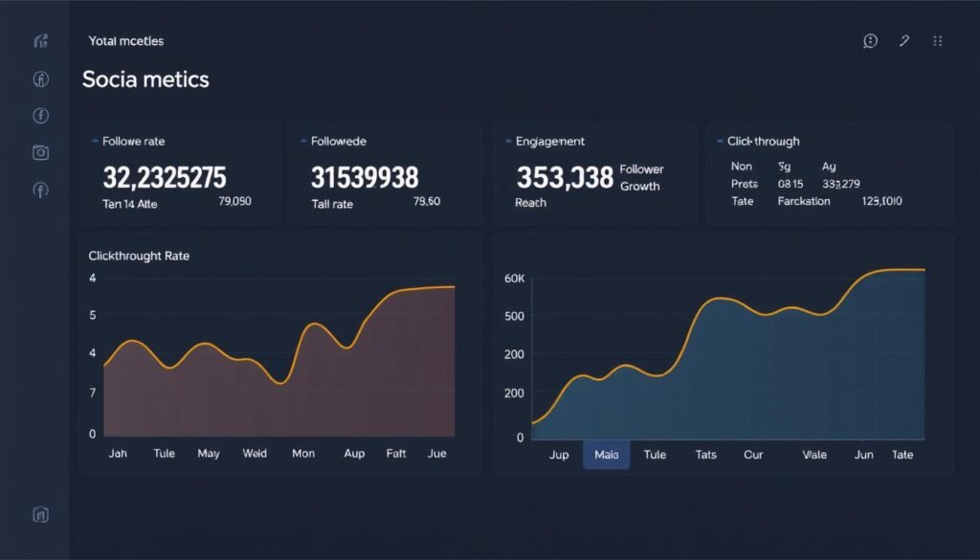
Task: Switch to the Jun tab on the chart
Action: pyautogui.click(x=863, y=455)
